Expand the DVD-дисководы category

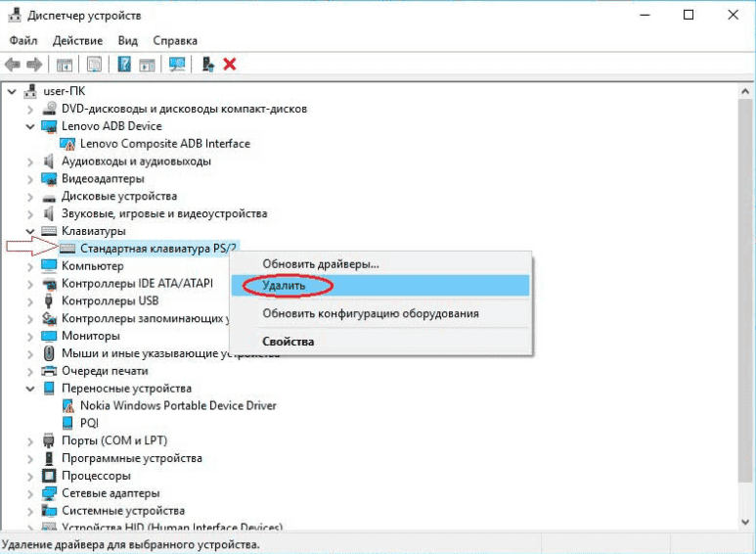click(x=30, y=109)
